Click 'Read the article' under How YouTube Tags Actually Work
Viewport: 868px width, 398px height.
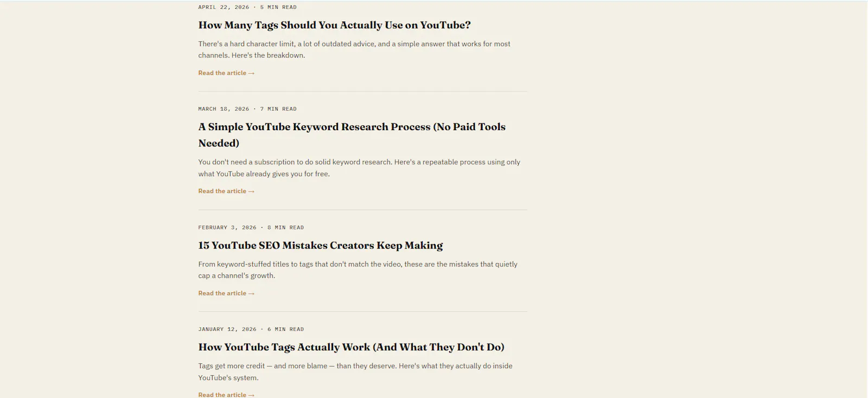[x=226, y=395]
